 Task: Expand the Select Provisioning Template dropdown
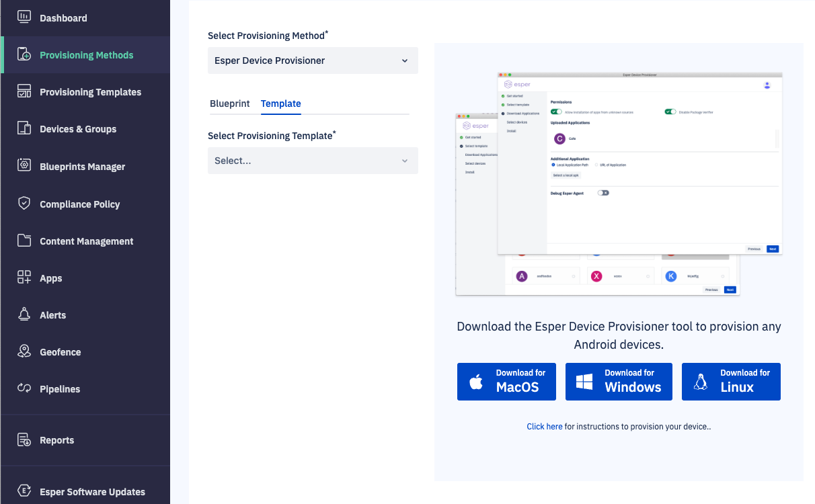[x=313, y=161]
